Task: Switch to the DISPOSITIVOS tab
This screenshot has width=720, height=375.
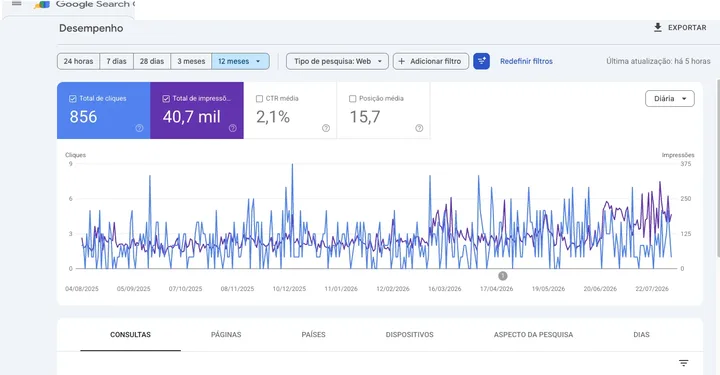Action: 410,335
